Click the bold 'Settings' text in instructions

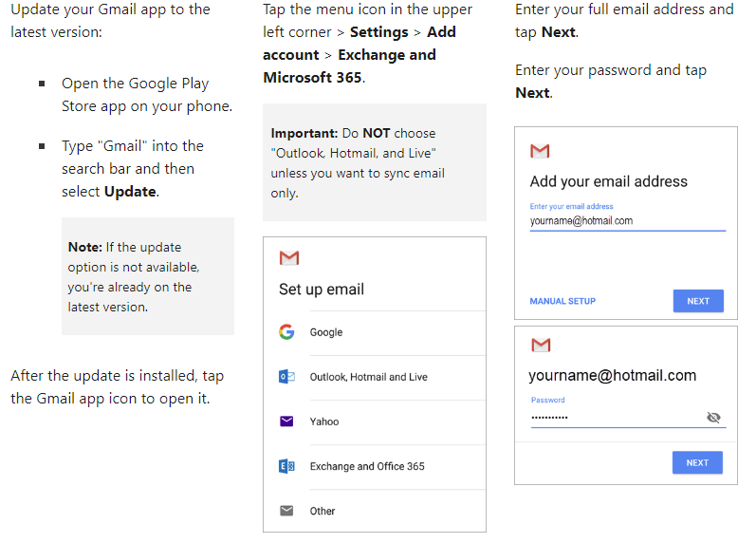379,32
